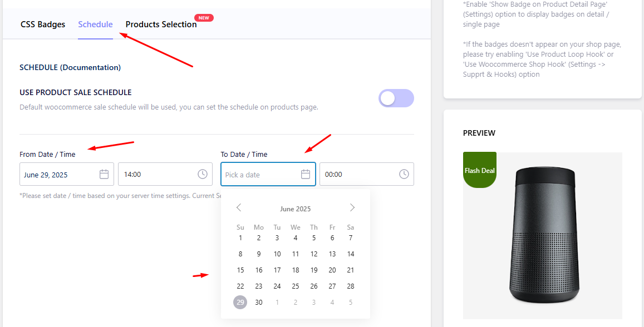Choose June 15 in the date picker
The height and width of the screenshot is (327, 644).
coord(240,270)
